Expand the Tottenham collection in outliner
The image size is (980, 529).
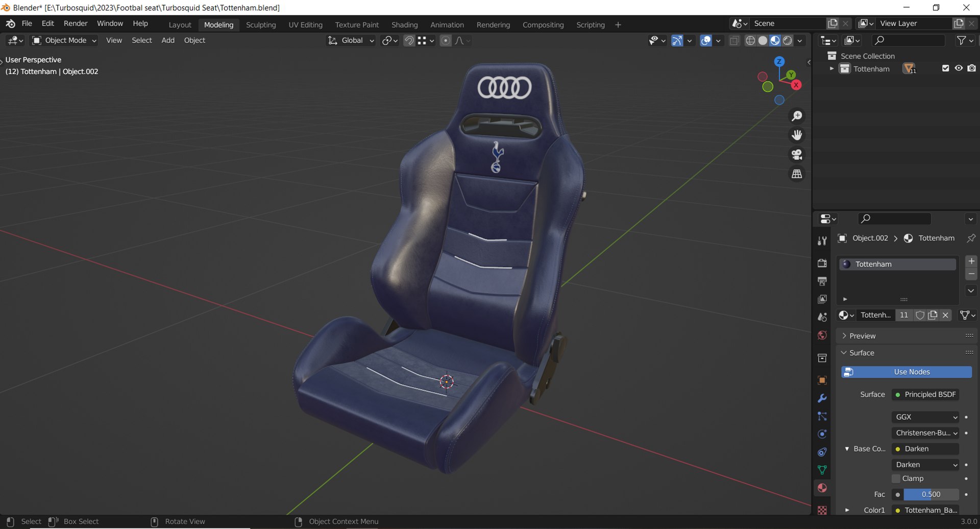[x=831, y=68]
